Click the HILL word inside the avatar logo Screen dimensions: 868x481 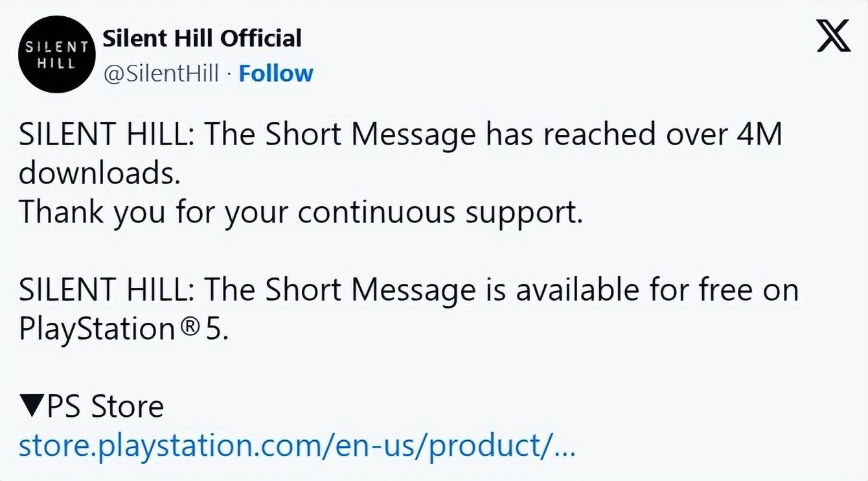tap(56, 64)
